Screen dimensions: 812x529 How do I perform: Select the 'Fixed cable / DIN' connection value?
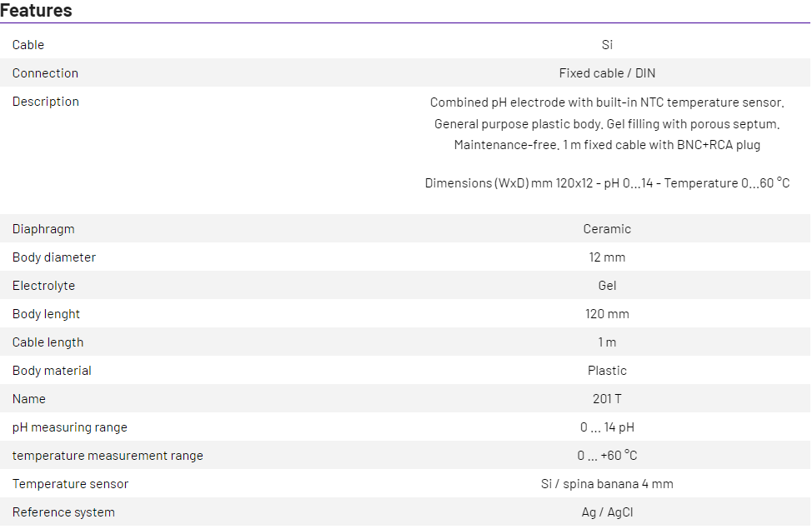[607, 73]
